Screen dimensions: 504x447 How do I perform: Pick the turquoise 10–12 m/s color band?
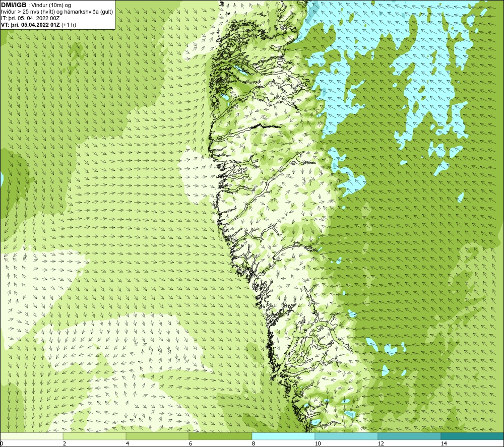point(347,436)
